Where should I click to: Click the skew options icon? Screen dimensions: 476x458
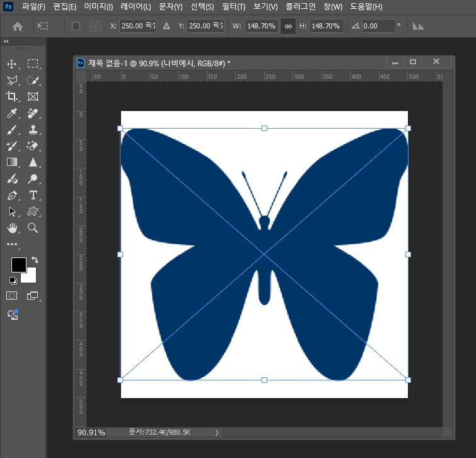click(x=419, y=26)
